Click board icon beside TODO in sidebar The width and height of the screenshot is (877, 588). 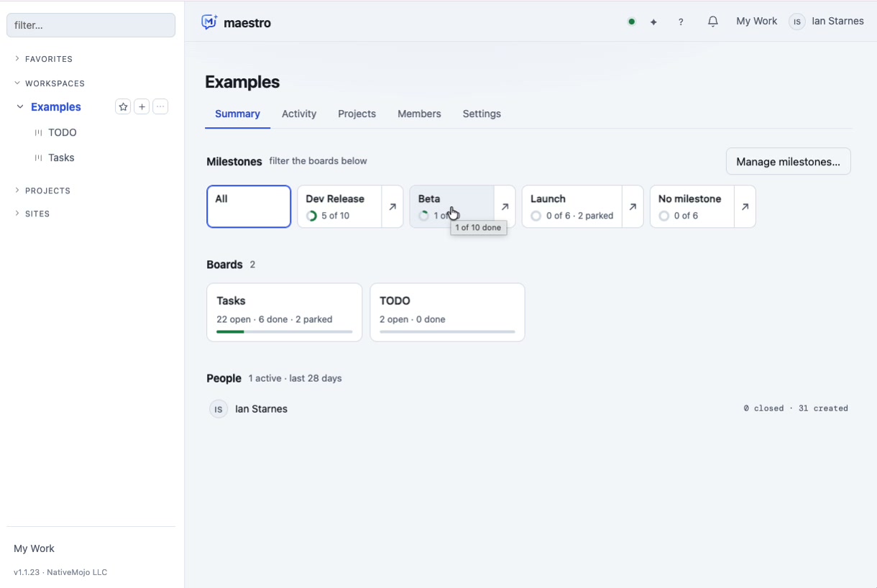pyautogui.click(x=38, y=133)
